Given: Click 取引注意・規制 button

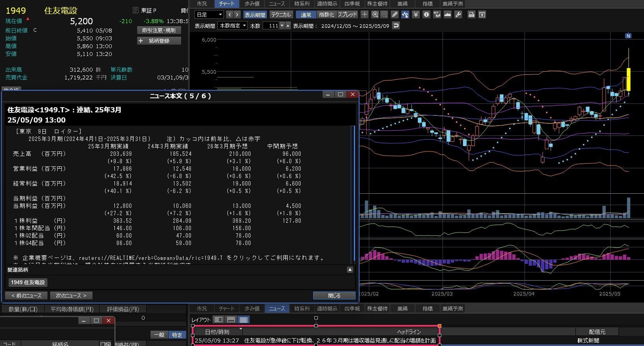Looking at the screenshot, I should pyautogui.click(x=159, y=30).
